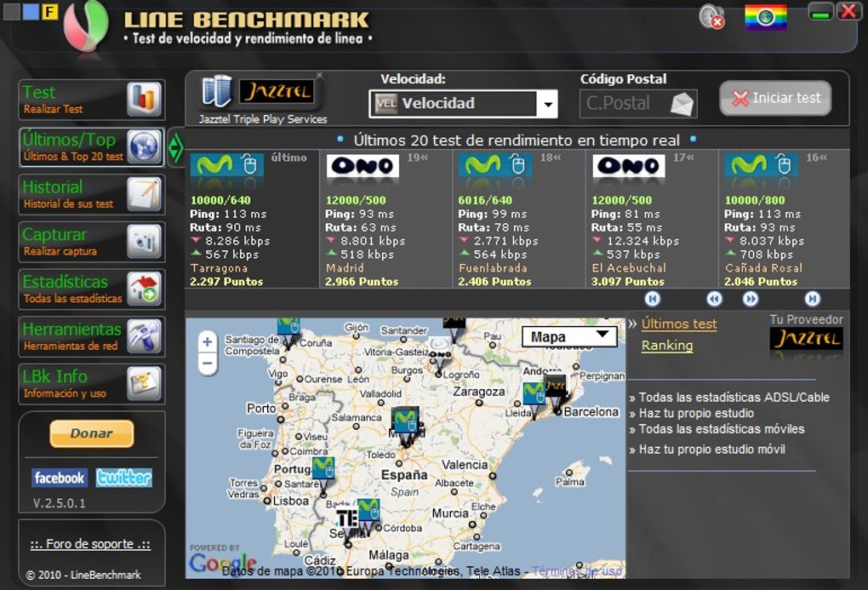Click the rainbow color theme icon
Screen dimensions: 868x590
(x=766, y=17)
